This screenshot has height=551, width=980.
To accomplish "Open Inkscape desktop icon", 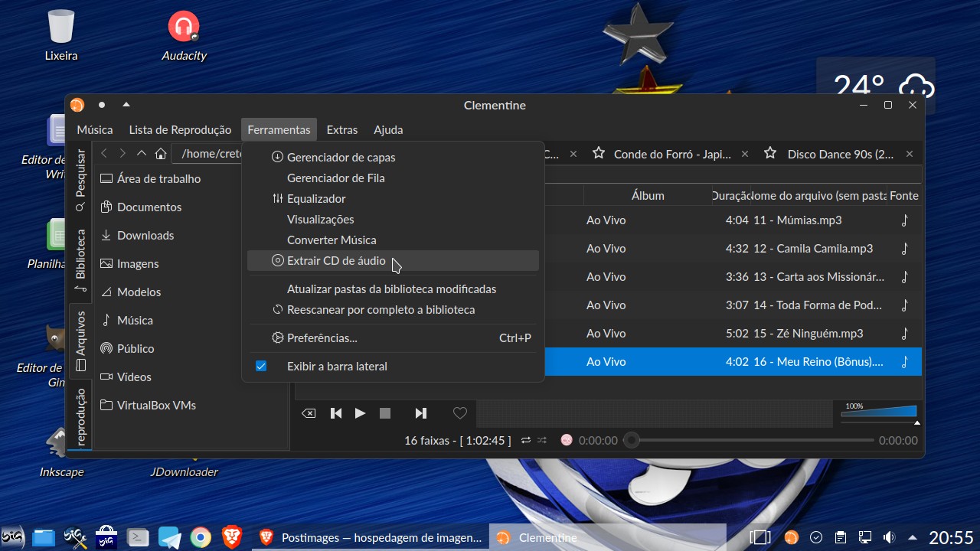I will pyautogui.click(x=61, y=452).
